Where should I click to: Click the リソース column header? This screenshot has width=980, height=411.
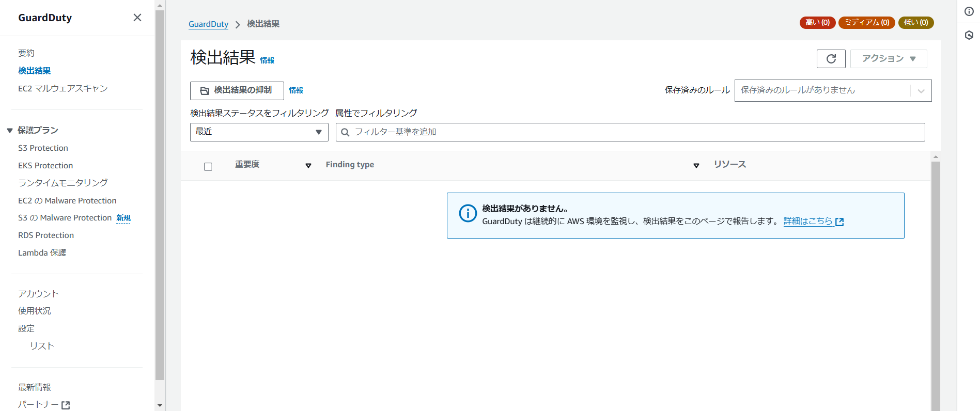click(x=730, y=165)
